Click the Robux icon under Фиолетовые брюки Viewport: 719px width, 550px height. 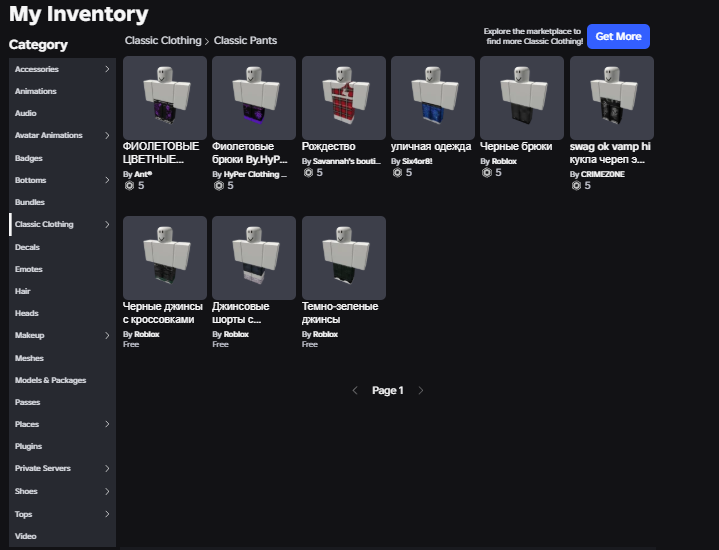point(219,185)
